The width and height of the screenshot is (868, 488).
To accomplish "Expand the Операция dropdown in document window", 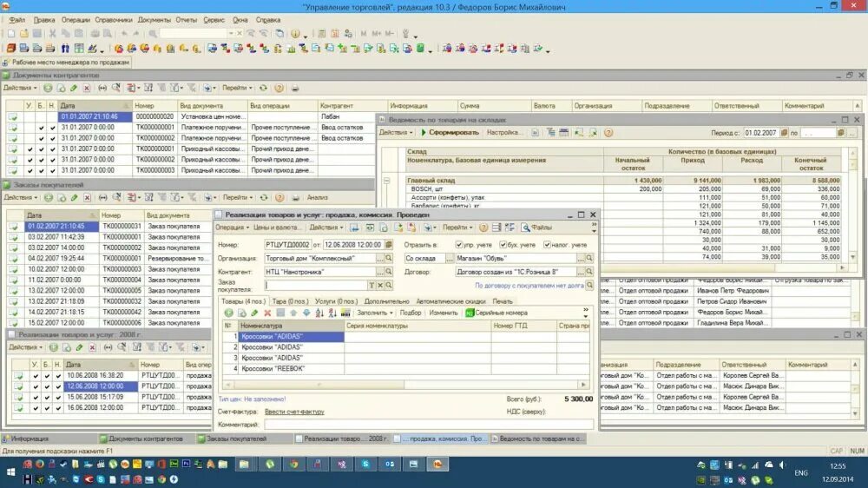I will pyautogui.click(x=232, y=228).
